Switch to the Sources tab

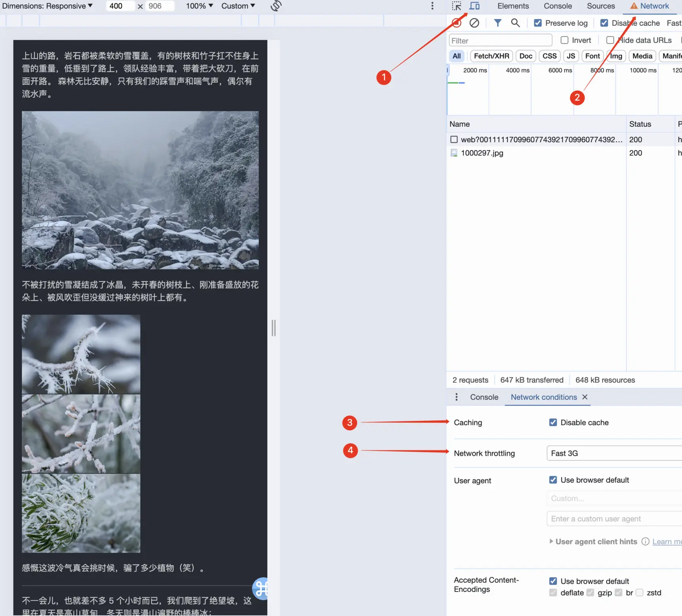coord(601,6)
